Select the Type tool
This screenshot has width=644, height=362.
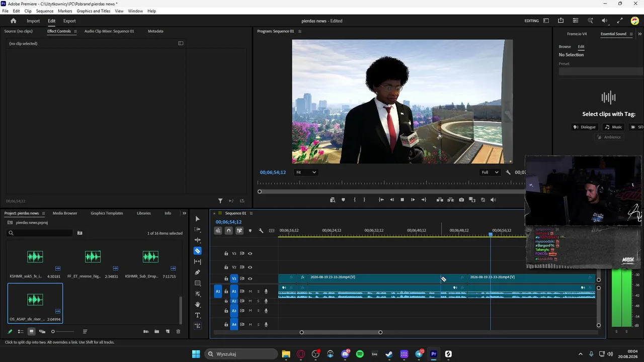coord(197,315)
